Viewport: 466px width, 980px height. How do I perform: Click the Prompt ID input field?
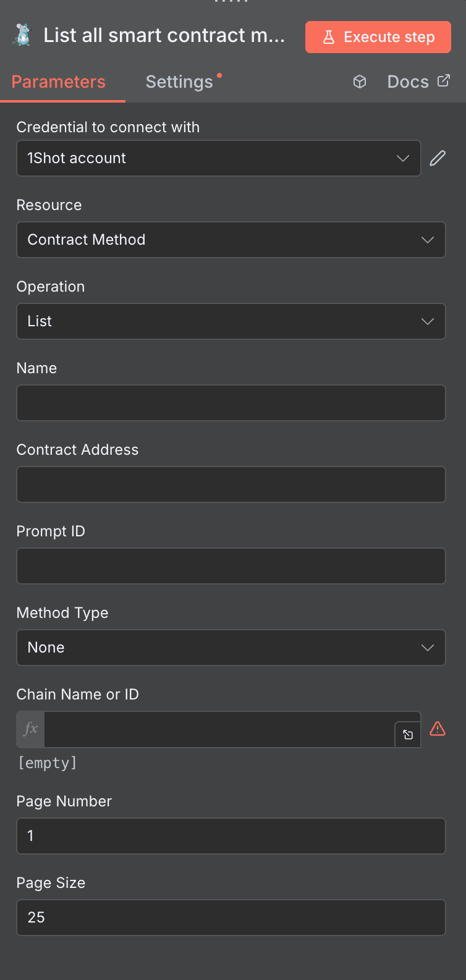tap(231, 566)
